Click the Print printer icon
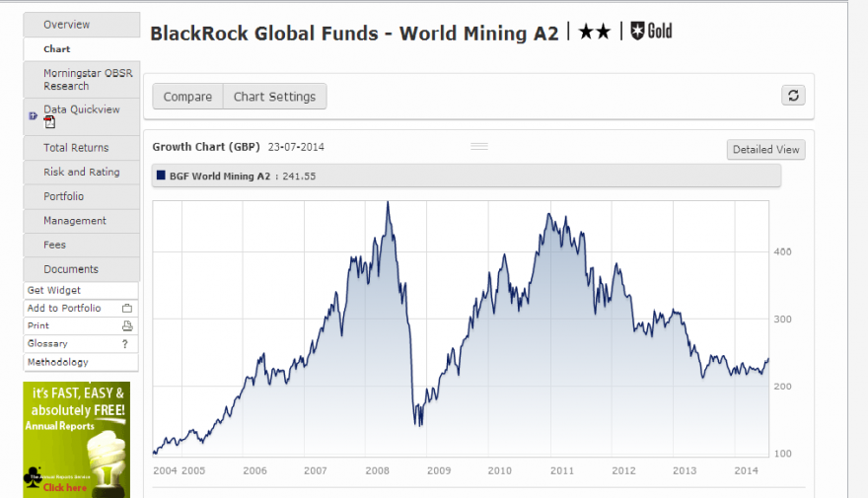 127,325
